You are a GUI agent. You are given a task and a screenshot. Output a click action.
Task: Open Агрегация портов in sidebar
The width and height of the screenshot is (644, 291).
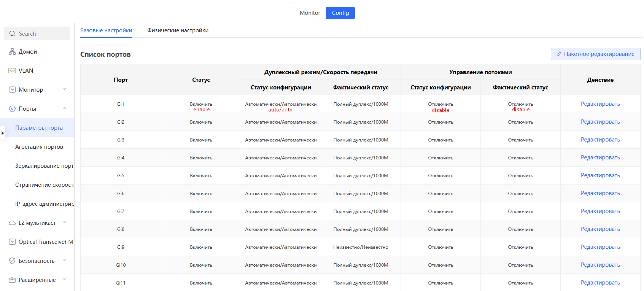point(39,147)
